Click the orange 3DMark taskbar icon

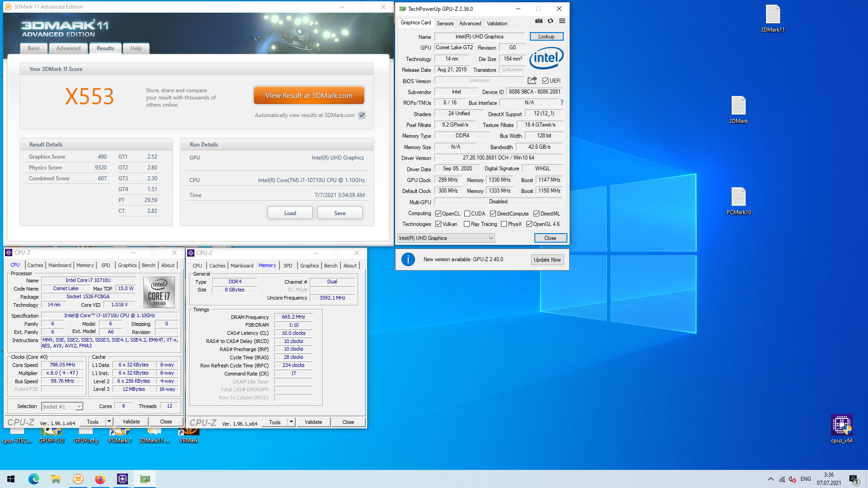(x=78, y=479)
